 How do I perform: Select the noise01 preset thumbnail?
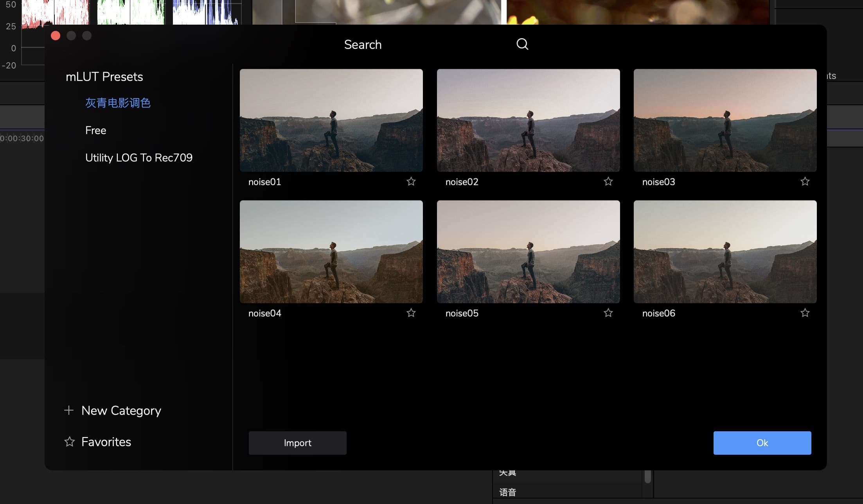pos(331,120)
